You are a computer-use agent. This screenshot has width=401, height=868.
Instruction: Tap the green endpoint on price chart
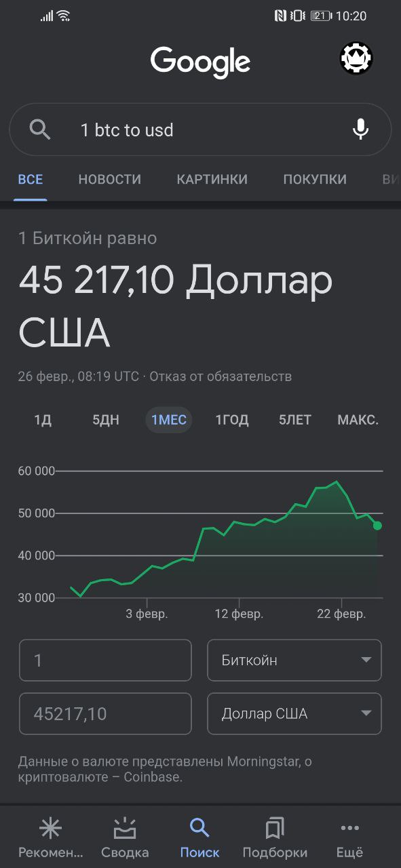point(377,526)
